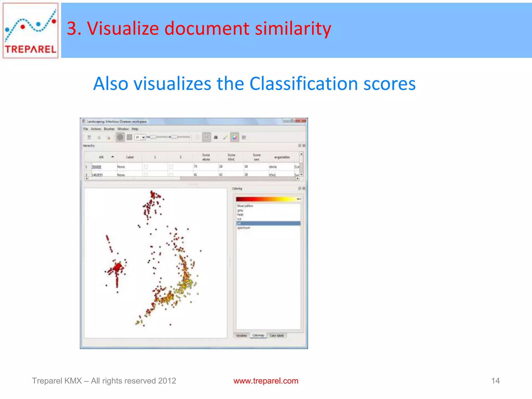Undock the Hierarchy panel with its float icon

(300, 145)
